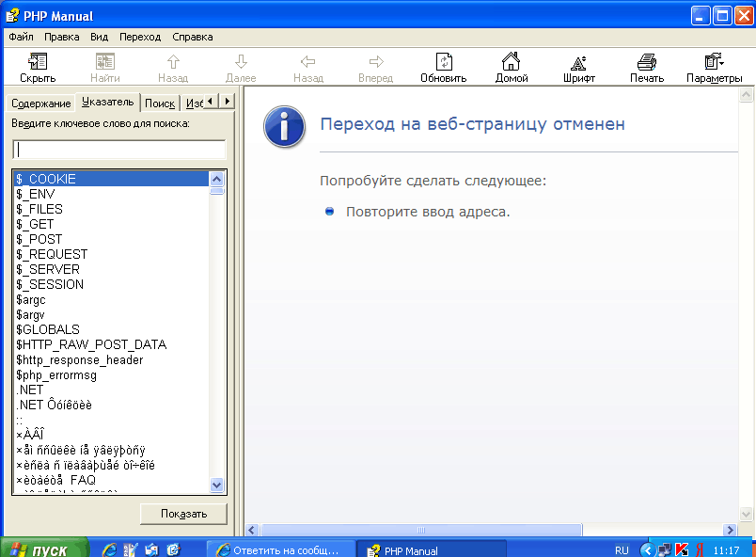Switch to the Содержание tab

click(x=41, y=103)
